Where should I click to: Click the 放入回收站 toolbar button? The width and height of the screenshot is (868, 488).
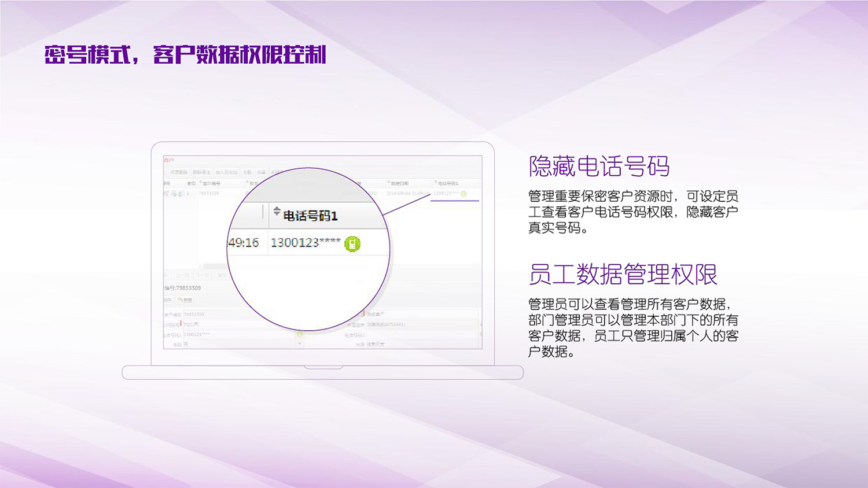click(225, 172)
